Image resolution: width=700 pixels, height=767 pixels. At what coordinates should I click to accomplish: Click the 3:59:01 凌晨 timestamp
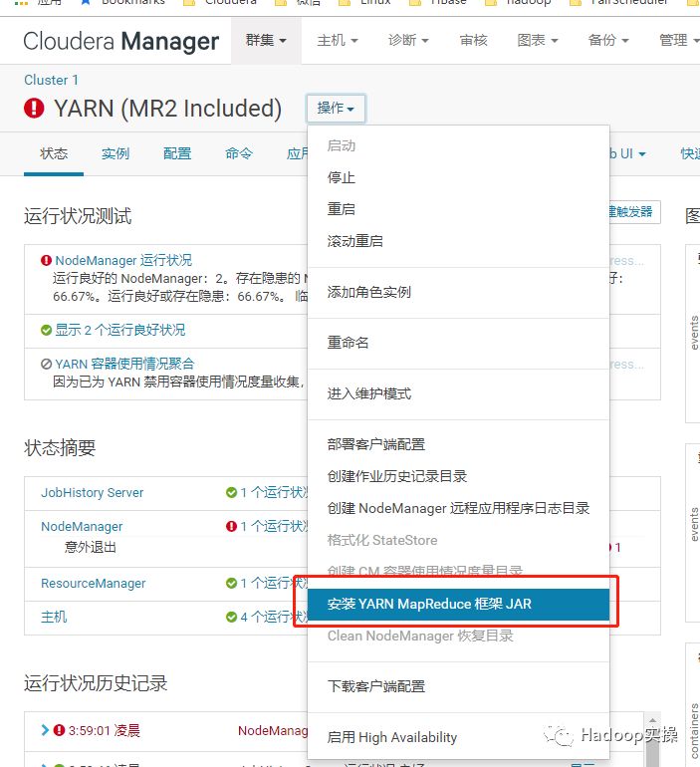[105, 730]
